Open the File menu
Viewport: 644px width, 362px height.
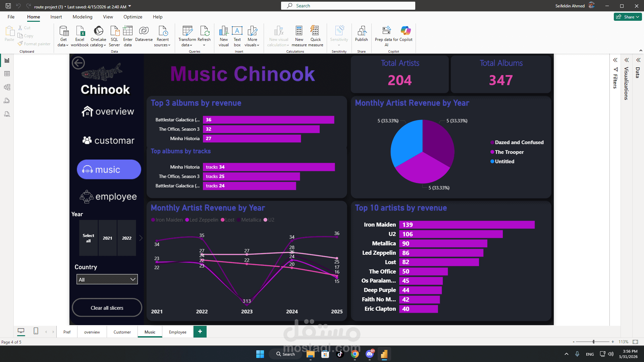[x=11, y=17]
